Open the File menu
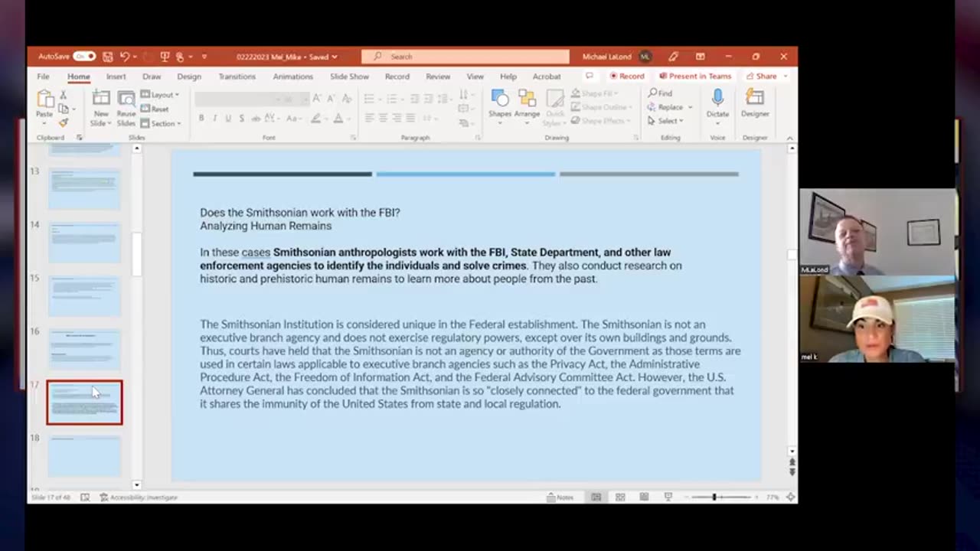The height and width of the screenshot is (551, 980). [x=43, y=77]
